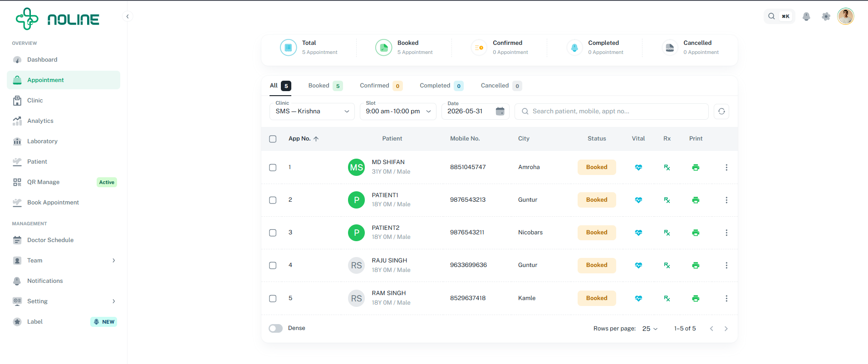Print appointment for PATIENT2
The height and width of the screenshot is (364, 868).
(x=696, y=233)
